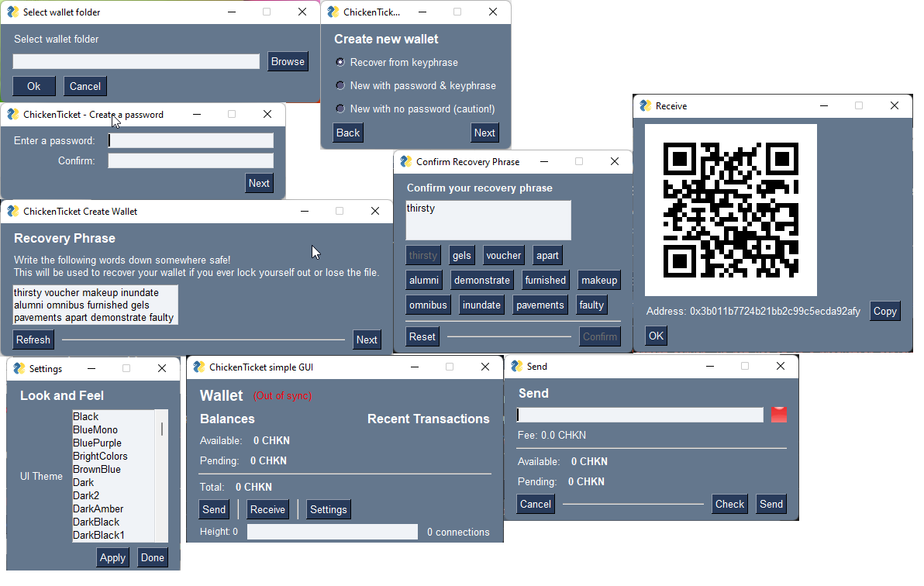
Task: Click the Confirm password field
Action: click(191, 161)
